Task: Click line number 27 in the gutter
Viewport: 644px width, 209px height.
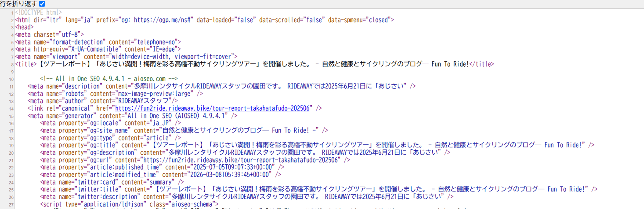Action: [x=11, y=205]
